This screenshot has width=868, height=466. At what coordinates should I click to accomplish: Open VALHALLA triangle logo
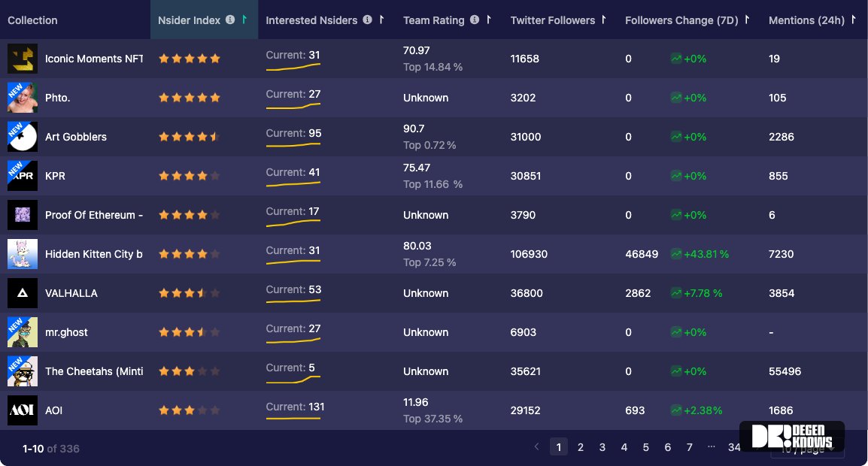pos(22,293)
